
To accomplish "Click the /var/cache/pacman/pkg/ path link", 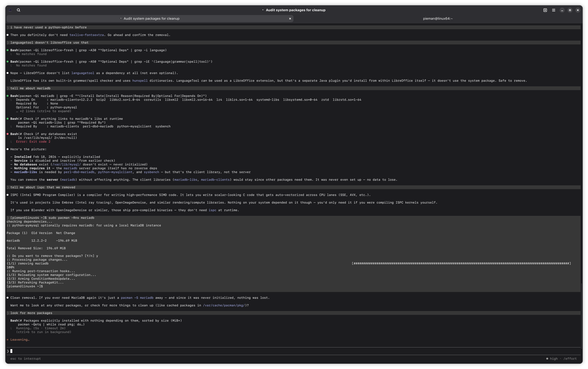I will pos(224,305).
